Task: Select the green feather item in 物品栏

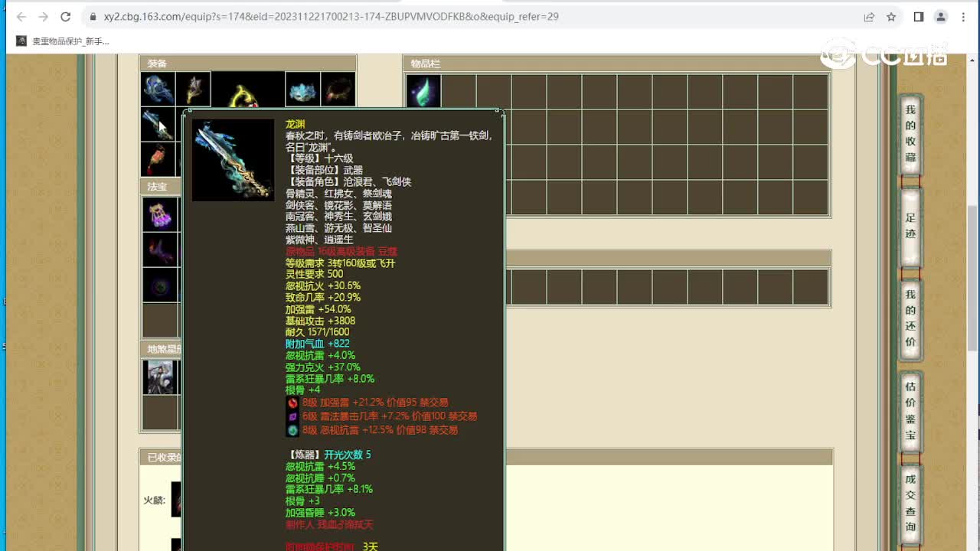Action: click(423, 91)
